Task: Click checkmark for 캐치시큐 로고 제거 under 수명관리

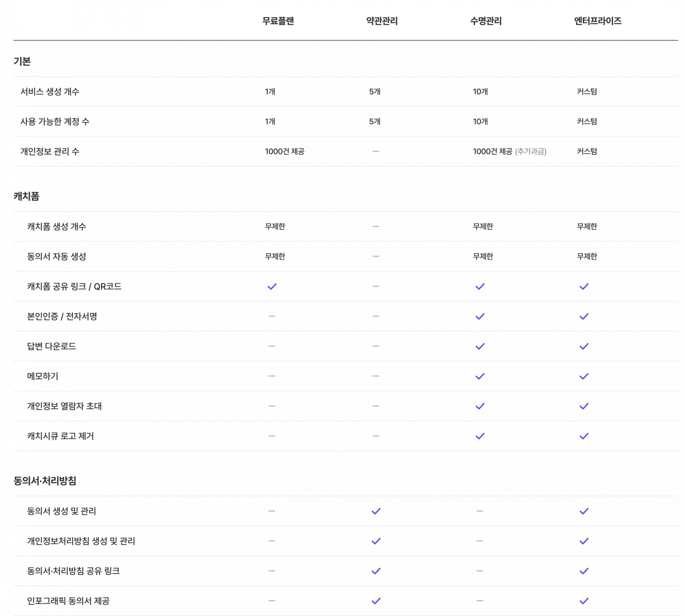Action: (480, 436)
